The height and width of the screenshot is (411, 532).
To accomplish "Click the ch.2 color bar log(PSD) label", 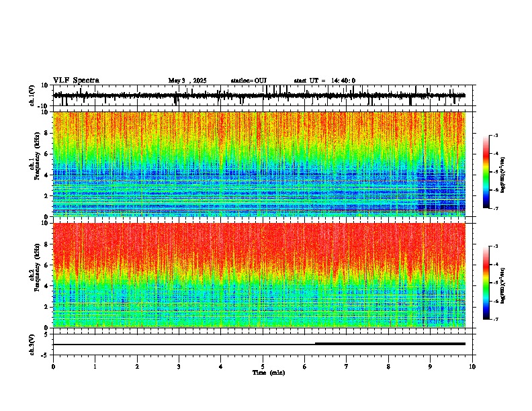I will tap(503, 285).
